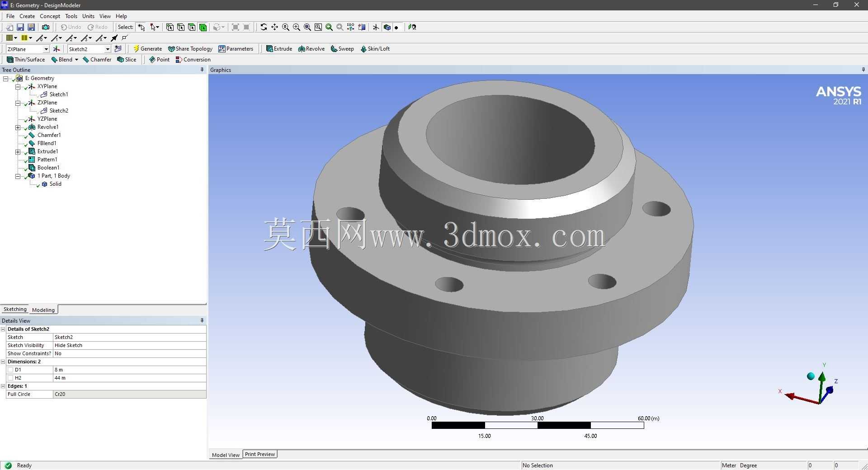The width and height of the screenshot is (868, 470).
Task: Collapse the XYPlane tree node
Action: 18,86
